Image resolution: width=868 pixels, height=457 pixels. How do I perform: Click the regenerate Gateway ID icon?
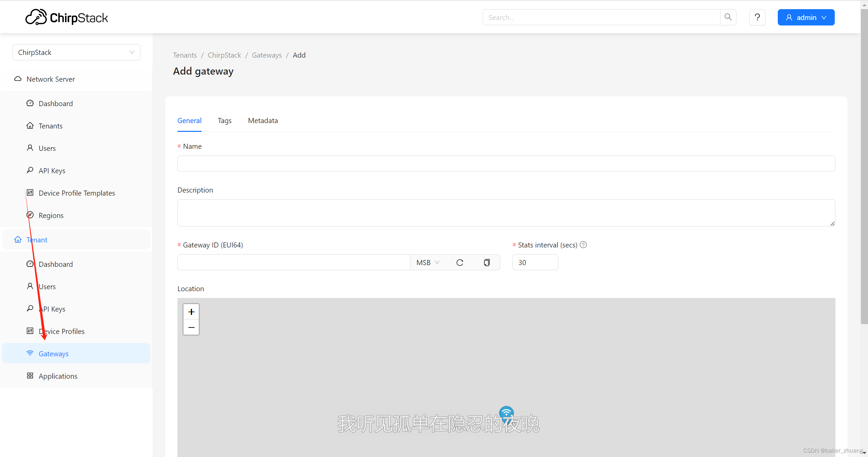pos(460,262)
